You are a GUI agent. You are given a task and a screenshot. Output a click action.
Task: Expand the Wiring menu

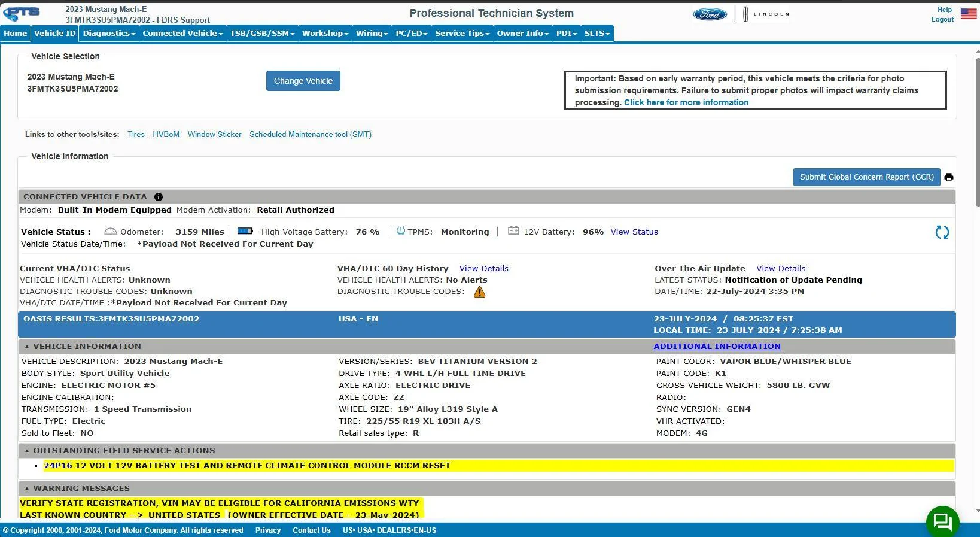[x=372, y=34]
